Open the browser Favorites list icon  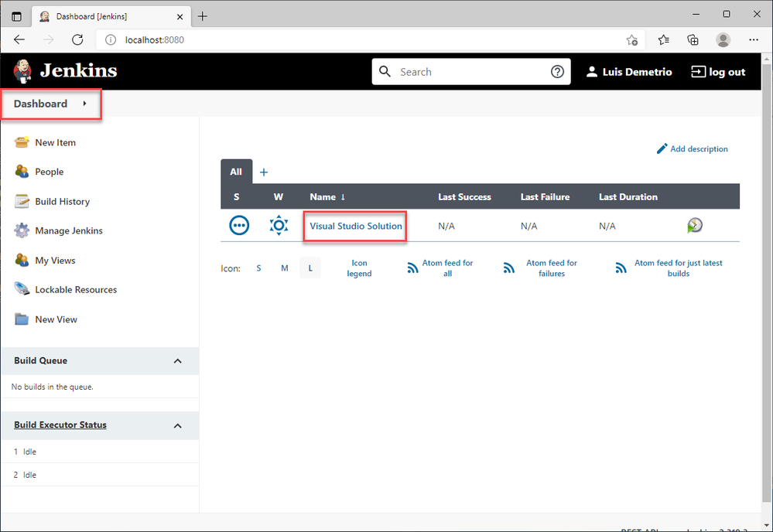(664, 40)
